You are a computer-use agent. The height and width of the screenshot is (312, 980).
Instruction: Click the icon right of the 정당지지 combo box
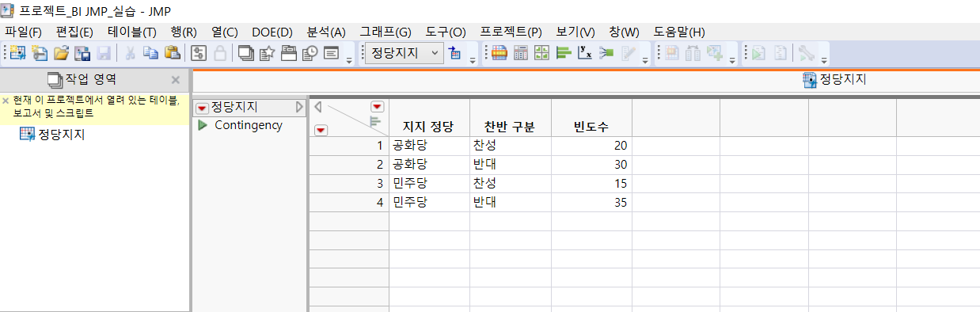[454, 53]
